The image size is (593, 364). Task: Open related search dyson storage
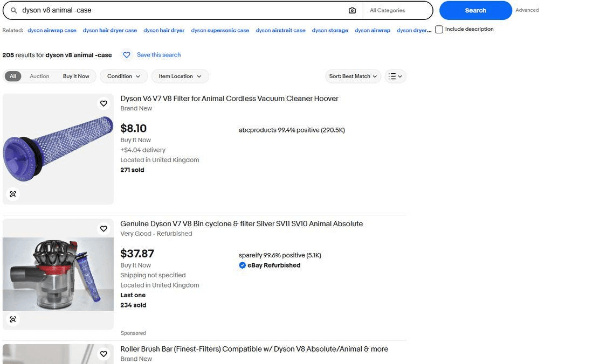coord(330,30)
